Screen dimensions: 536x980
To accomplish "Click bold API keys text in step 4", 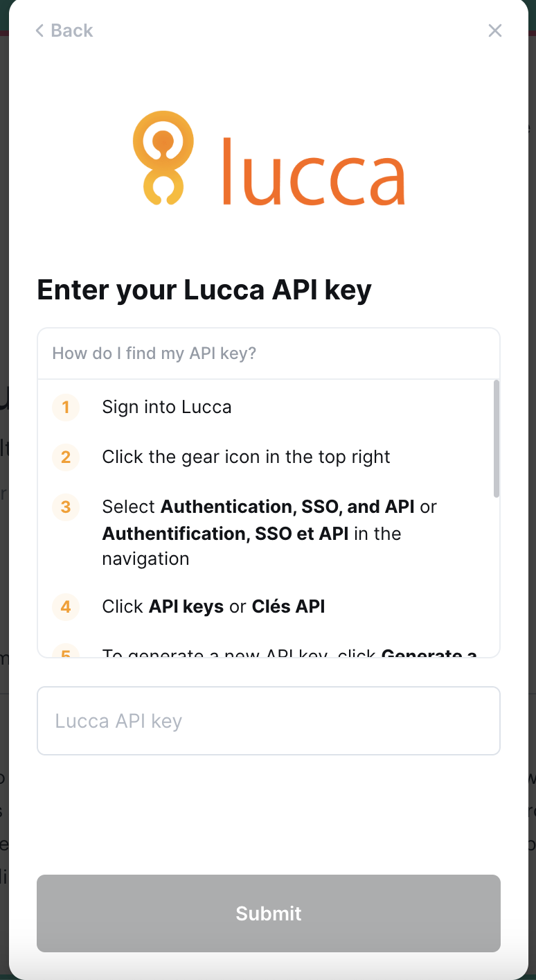I will [186, 606].
